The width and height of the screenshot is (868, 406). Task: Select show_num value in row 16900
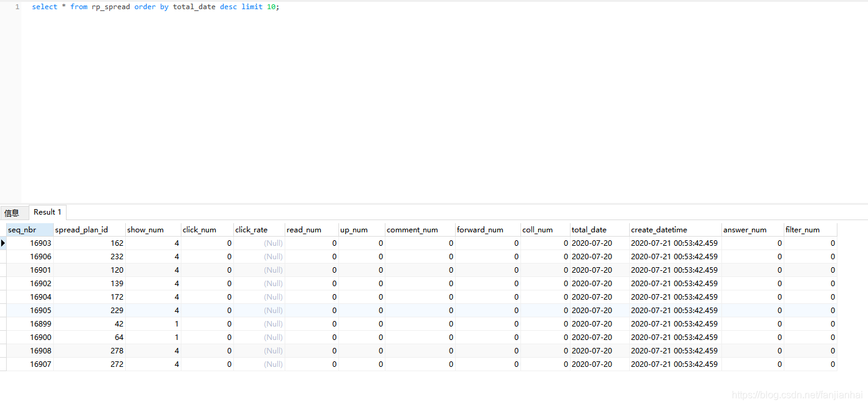tap(153, 338)
